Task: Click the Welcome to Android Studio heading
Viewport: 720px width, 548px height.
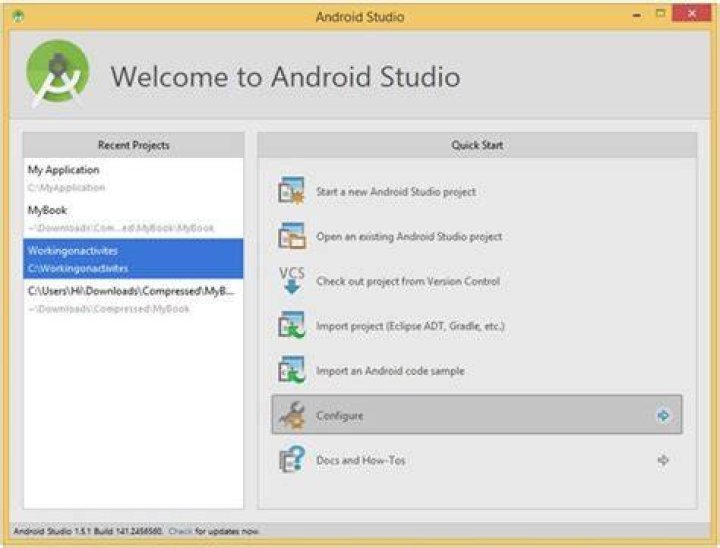Action: [x=285, y=76]
